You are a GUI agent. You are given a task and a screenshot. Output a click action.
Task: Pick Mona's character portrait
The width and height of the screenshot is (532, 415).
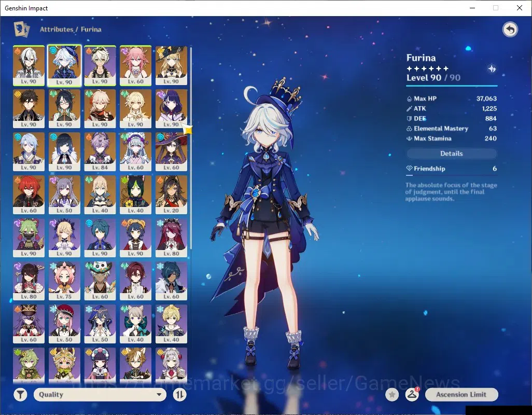tap(171, 151)
